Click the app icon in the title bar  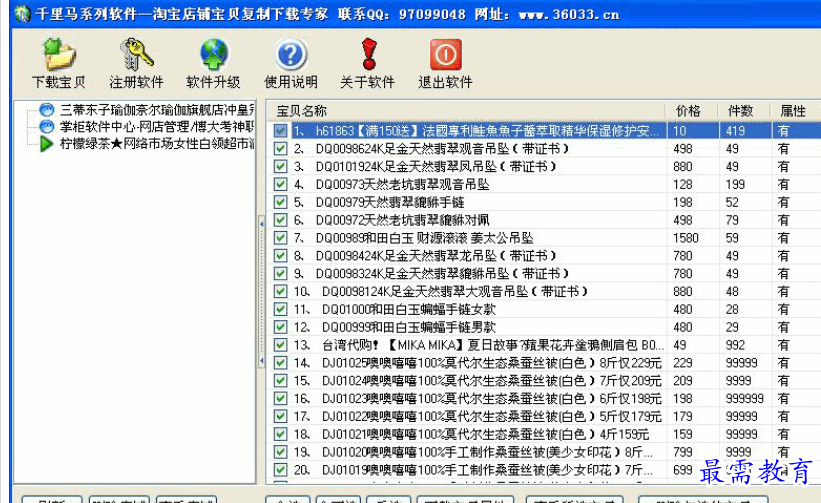22,14
